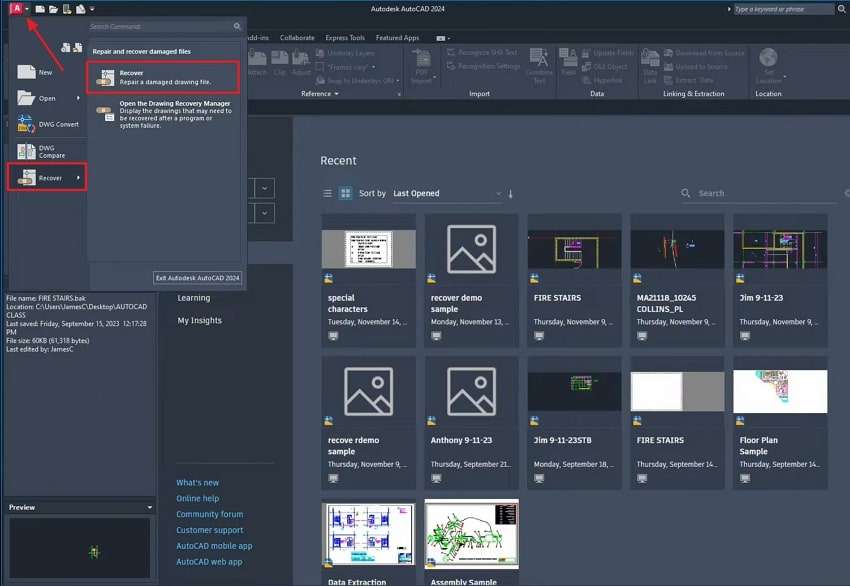Viewport: 850px width, 586px height.
Task: Click the Set Location globe icon
Action: click(768, 57)
